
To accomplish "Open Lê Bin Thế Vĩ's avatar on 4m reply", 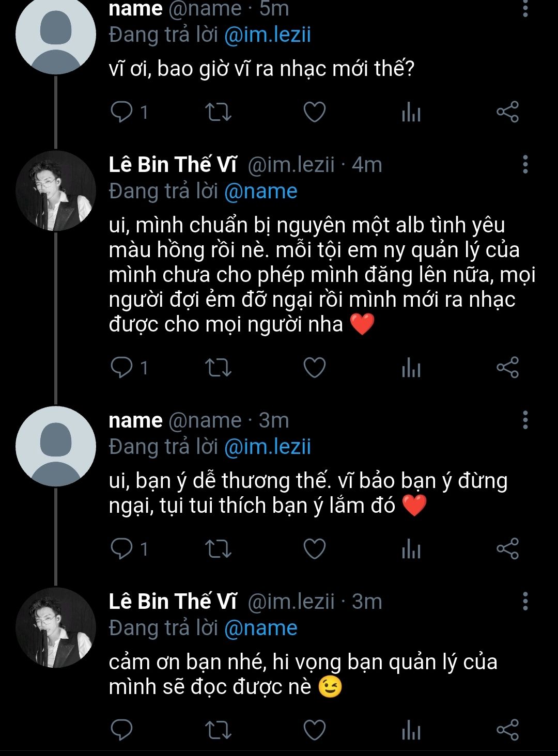I will coord(56,191).
